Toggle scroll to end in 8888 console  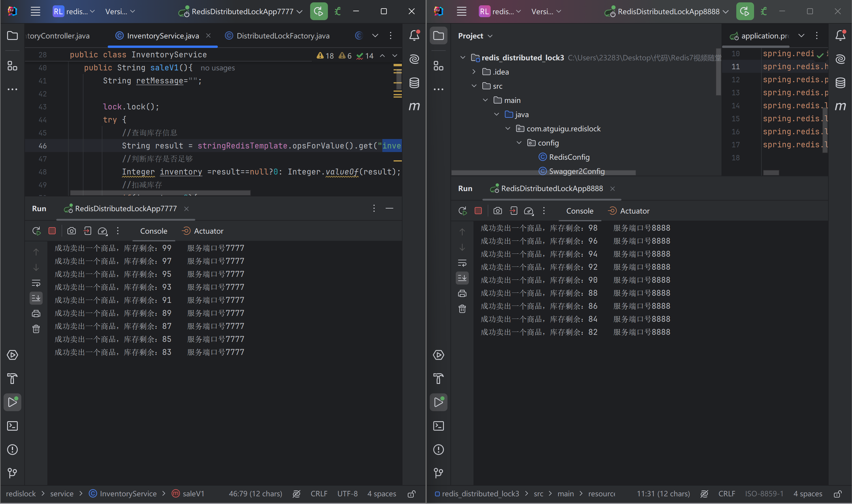(462, 278)
